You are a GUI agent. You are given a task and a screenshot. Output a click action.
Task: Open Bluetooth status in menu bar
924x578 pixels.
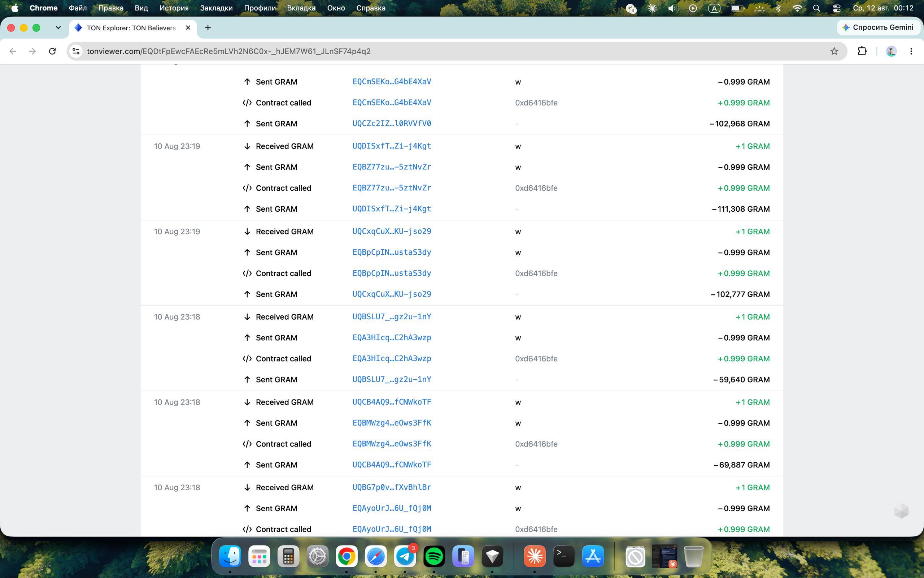pos(778,8)
